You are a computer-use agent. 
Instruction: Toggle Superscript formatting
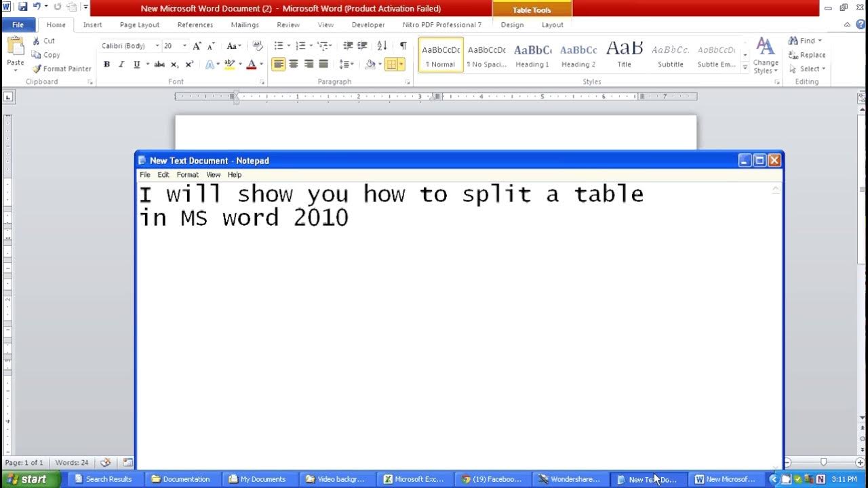click(x=189, y=64)
